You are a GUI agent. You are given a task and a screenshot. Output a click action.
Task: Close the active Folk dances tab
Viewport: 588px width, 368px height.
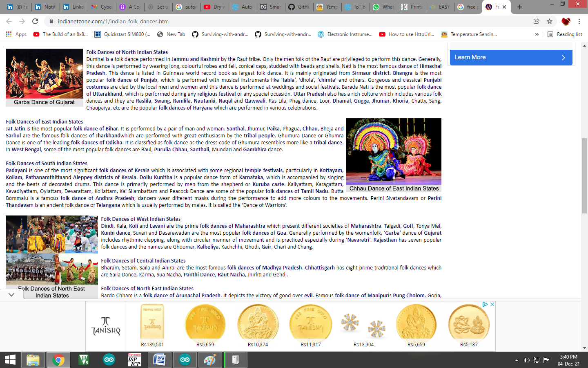504,7
